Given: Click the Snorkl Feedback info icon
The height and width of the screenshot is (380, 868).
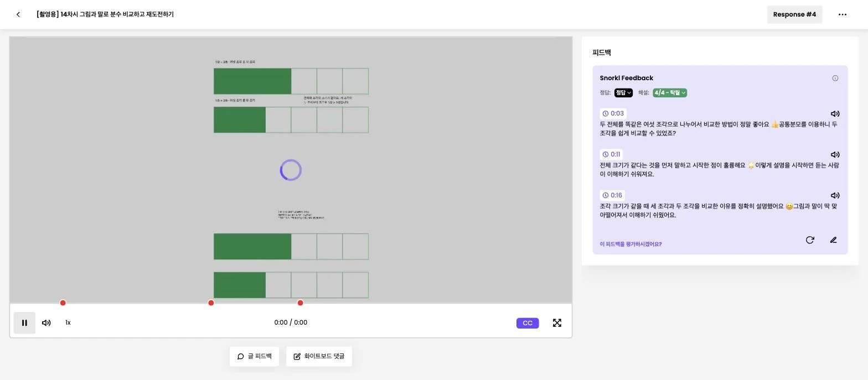Looking at the screenshot, I should pos(835,78).
